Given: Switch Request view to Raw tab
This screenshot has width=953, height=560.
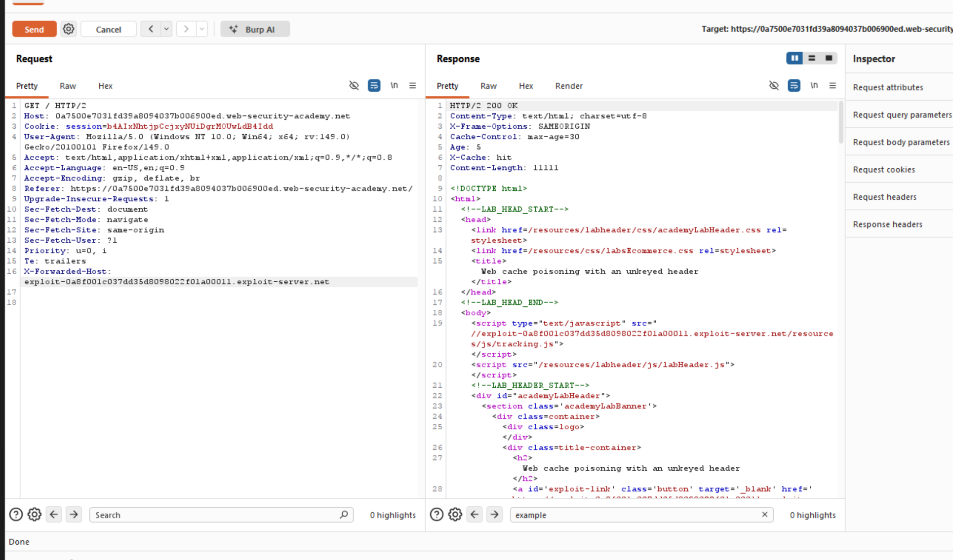Looking at the screenshot, I should [68, 86].
